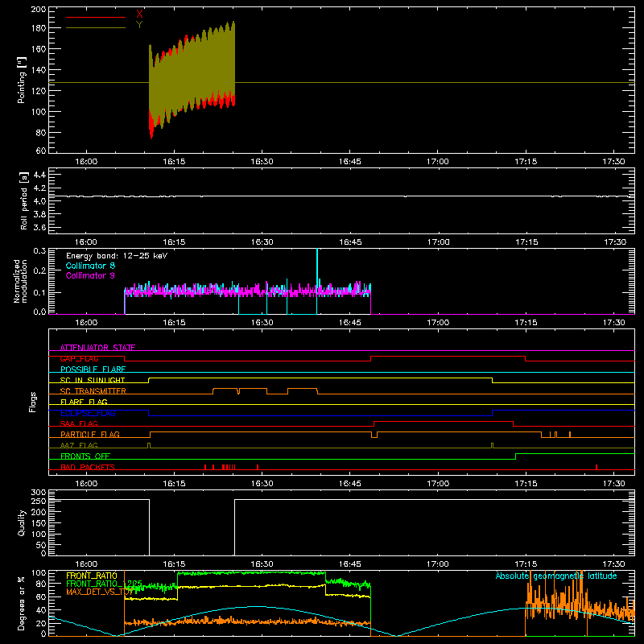This screenshot has height=644, width=644.
Task: Click the Absolute geomagnetic latitude label
Action: pos(556,576)
